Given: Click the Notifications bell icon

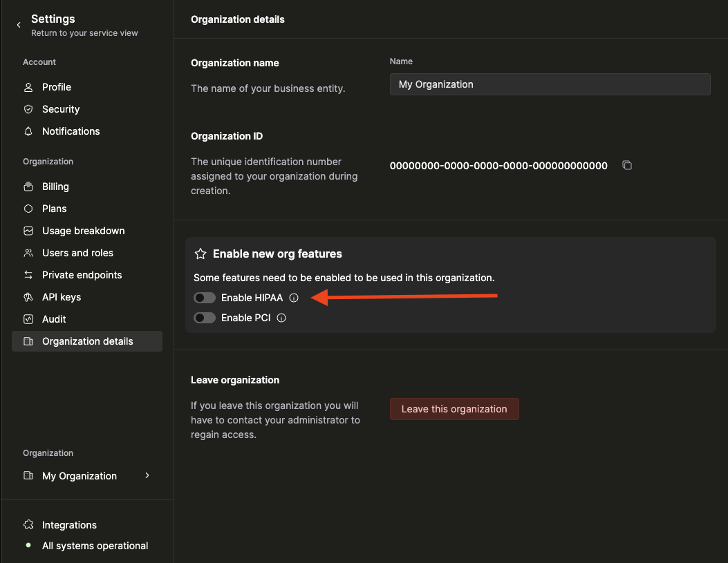Looking at the screenshot, I should (28, 131).
